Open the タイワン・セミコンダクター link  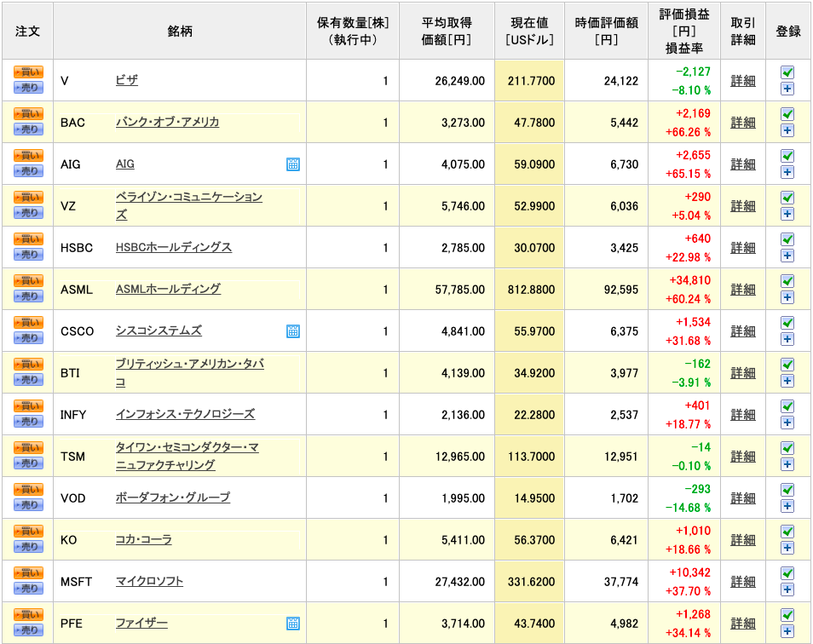tap(187, 456)
